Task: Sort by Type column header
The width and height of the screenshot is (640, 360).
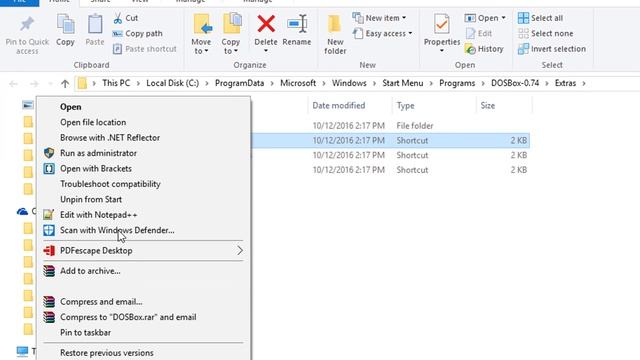Action: click(x=405, y=106)
